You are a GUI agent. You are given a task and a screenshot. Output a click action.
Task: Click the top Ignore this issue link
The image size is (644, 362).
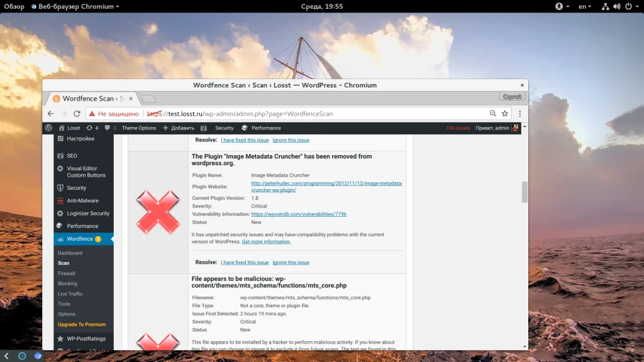coord(291,140)
